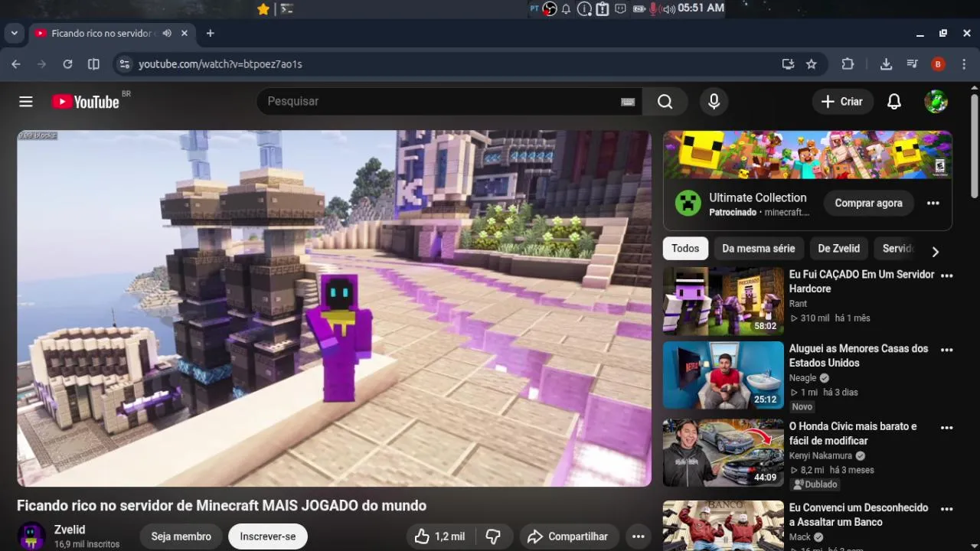Open the Assaltar um Banco thumbnail
The width and height of the screenshot is (980, 551).
[724, 526]
